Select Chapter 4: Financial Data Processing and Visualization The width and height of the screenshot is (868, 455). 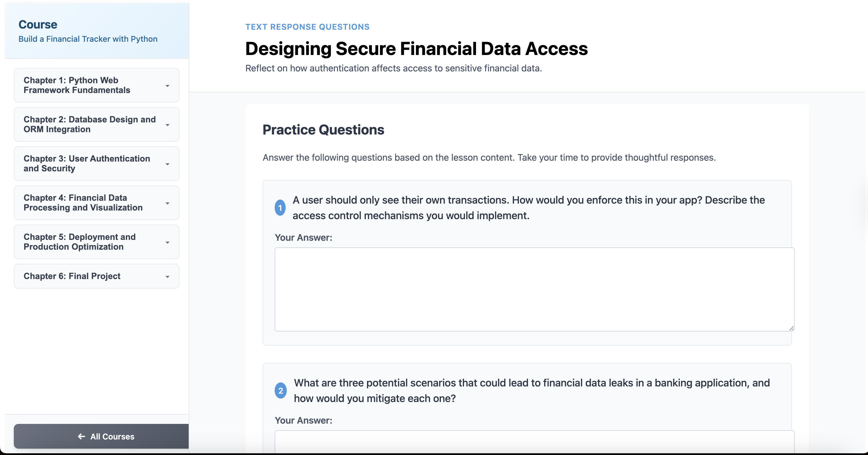click(83, 202)
